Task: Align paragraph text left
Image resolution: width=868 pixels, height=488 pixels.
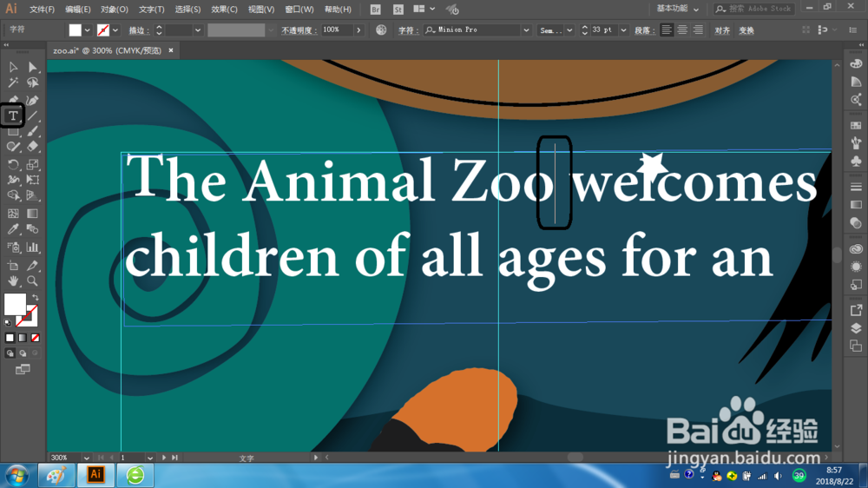Action: 667,30
